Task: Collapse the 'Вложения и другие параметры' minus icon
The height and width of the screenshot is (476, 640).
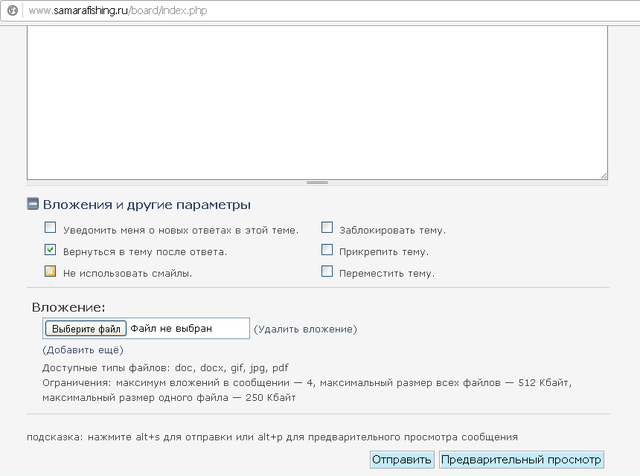Action: 33,205
